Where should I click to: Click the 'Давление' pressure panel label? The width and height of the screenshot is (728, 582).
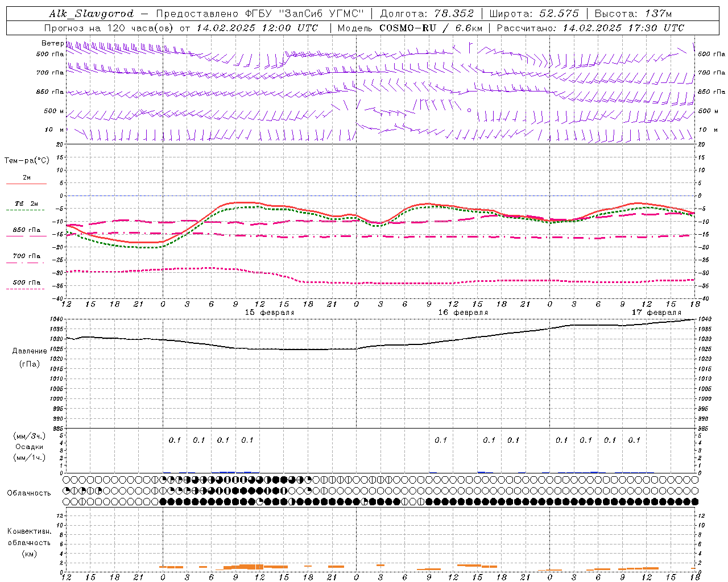[x=30, y=351]
